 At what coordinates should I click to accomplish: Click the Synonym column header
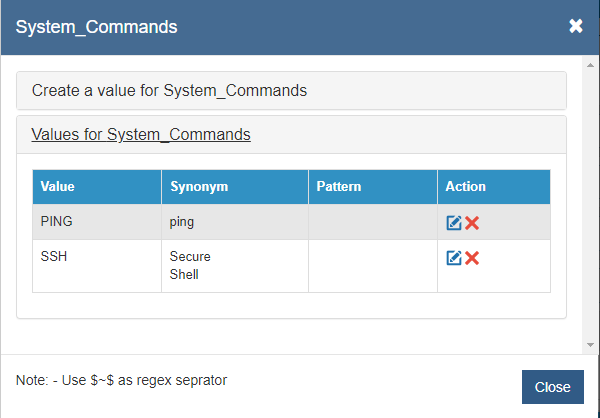[x=199, y=187]
